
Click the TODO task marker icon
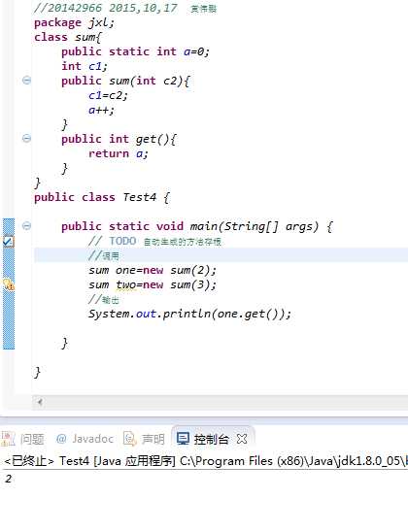coord(9,241)
